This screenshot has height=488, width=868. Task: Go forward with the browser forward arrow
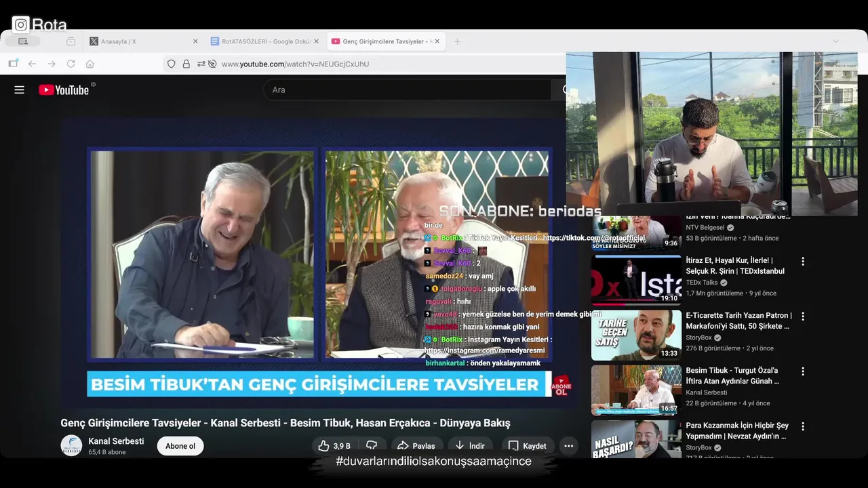(x=52, y=64)
